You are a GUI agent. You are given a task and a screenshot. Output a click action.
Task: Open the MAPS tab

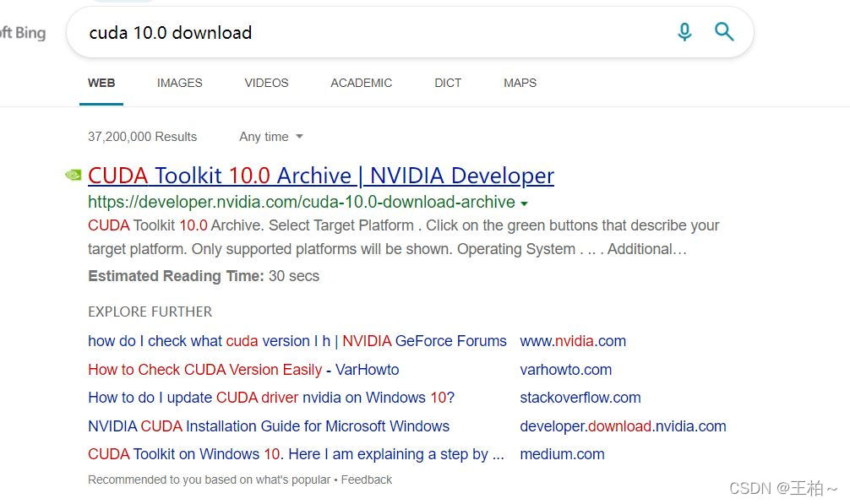[x=520, y=83]
